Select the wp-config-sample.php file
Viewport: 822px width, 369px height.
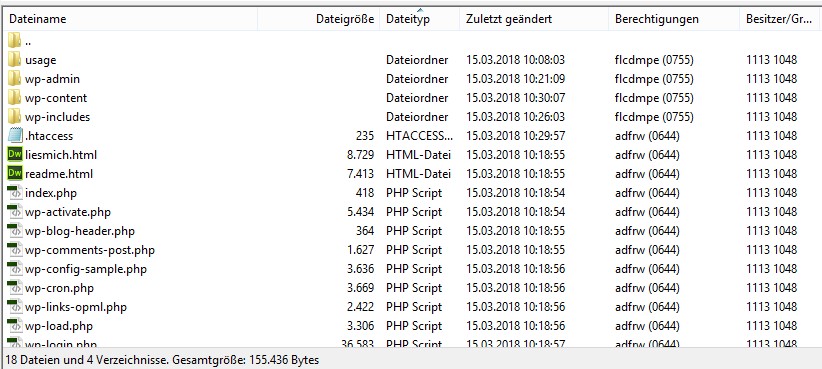click(86, 269)
